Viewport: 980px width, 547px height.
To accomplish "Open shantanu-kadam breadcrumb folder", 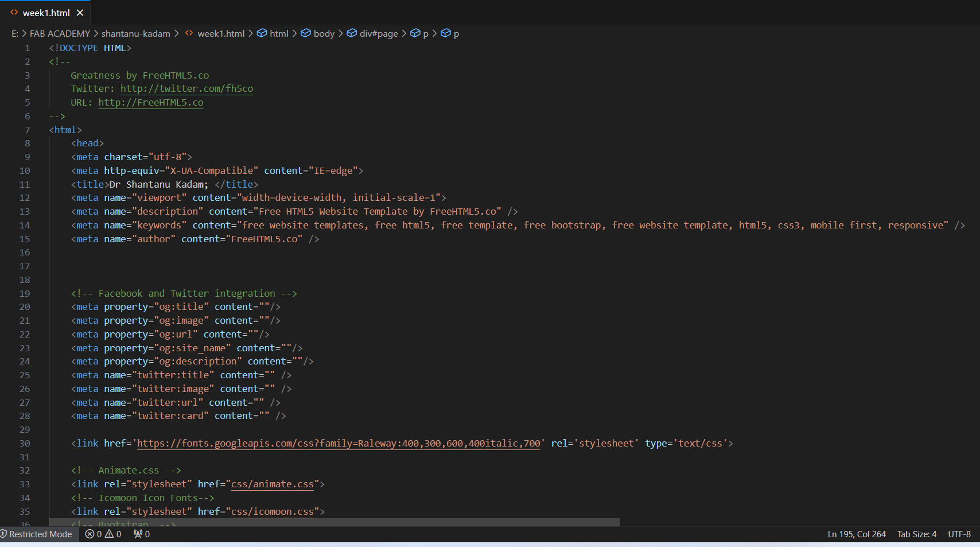I will 136,33.
